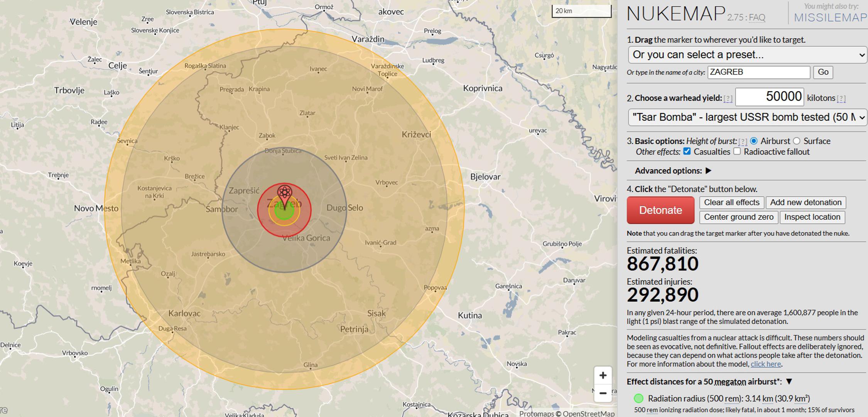
Task: Click the help [?] after kilotons
Action: pyautogui.click(x=841, y=98)
